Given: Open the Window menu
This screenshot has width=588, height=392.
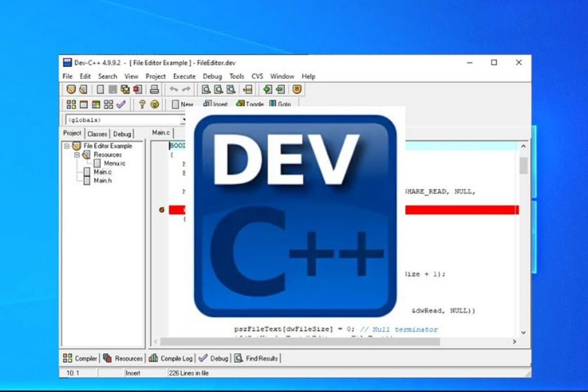Looking at the screenshot, I should (x=282, y=76).
